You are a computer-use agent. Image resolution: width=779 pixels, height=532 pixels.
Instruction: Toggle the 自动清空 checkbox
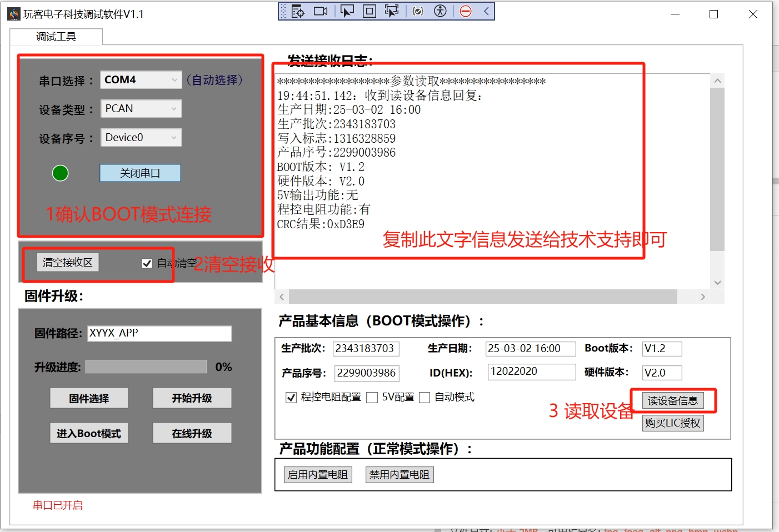click(147, 263)
